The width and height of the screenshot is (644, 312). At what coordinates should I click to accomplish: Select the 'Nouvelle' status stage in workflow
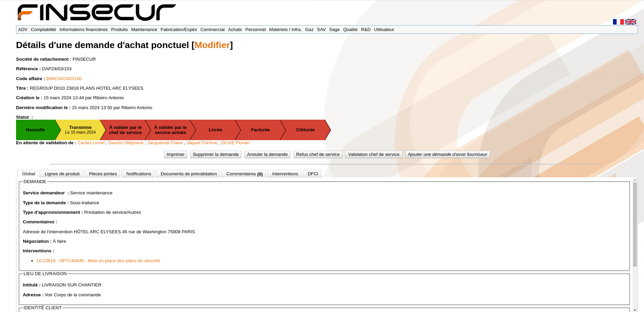pyautogui.click(x=35, y=130)
